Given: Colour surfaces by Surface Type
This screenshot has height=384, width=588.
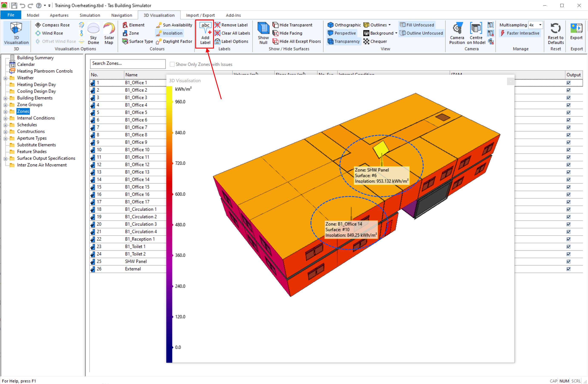Looking at the screenshot, I should click(x=138, y=41).
